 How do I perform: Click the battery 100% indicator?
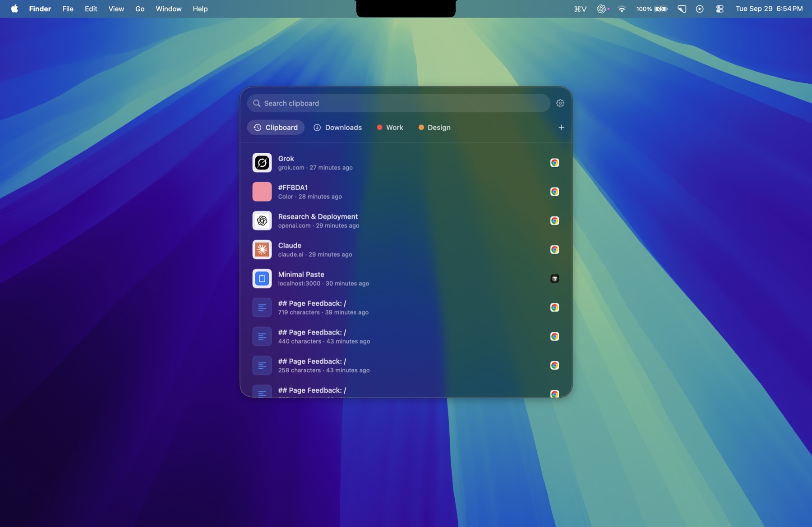(x=652, y=9)
